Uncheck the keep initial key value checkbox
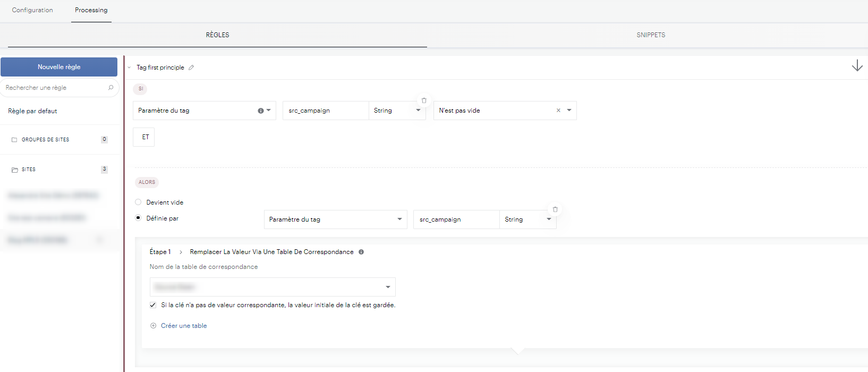This screenshot has width=868, height=372. (x=153, y=305)
